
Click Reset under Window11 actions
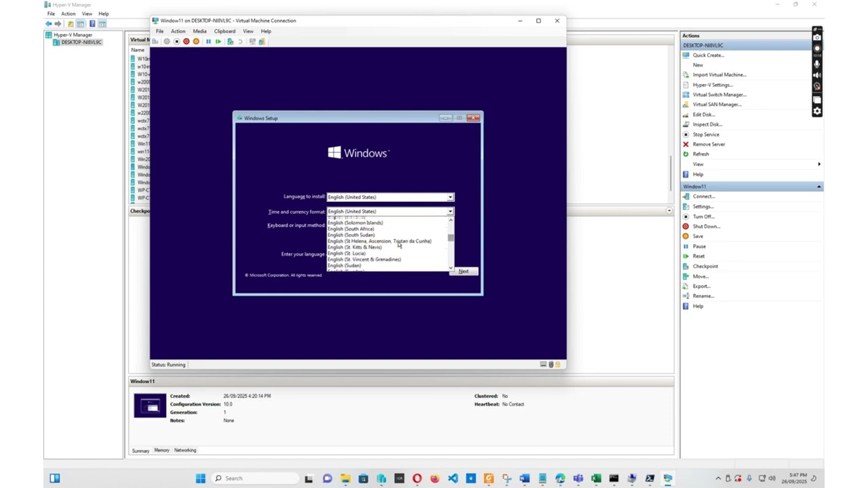coord(698,256)
